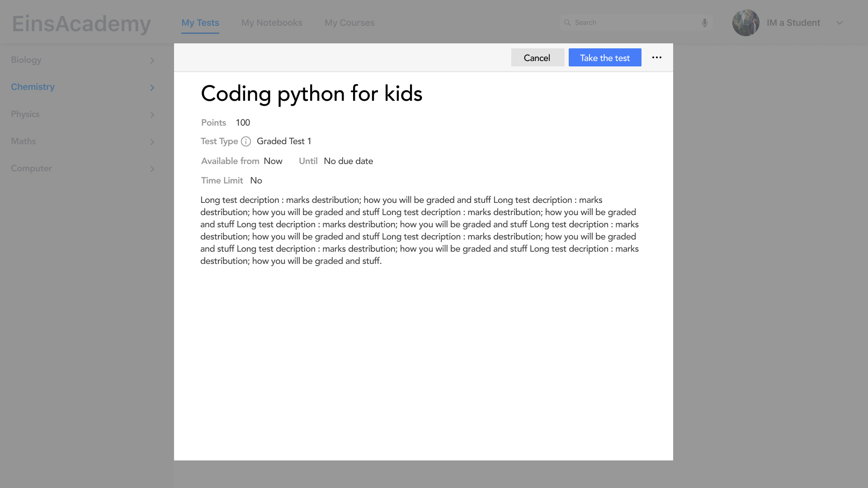Open the IM a Student account dropdown arrow
Screen dimensions: 868x488
840,23
